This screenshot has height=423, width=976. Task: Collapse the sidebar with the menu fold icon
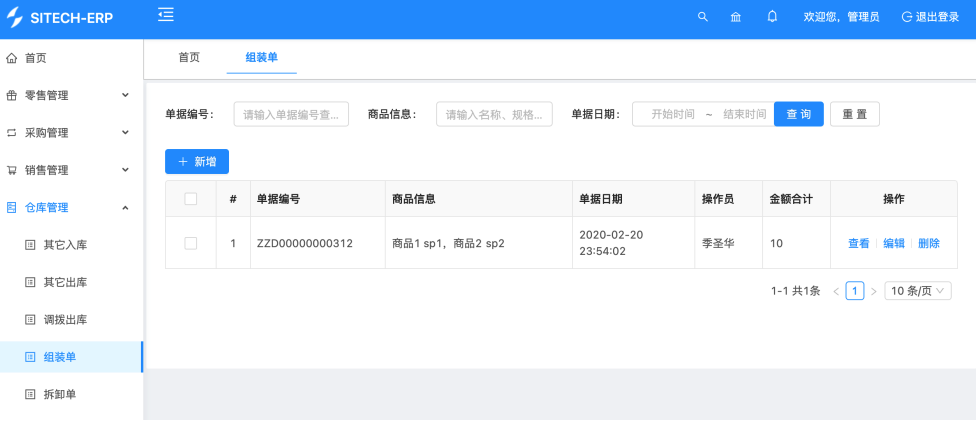pos(166,15)
